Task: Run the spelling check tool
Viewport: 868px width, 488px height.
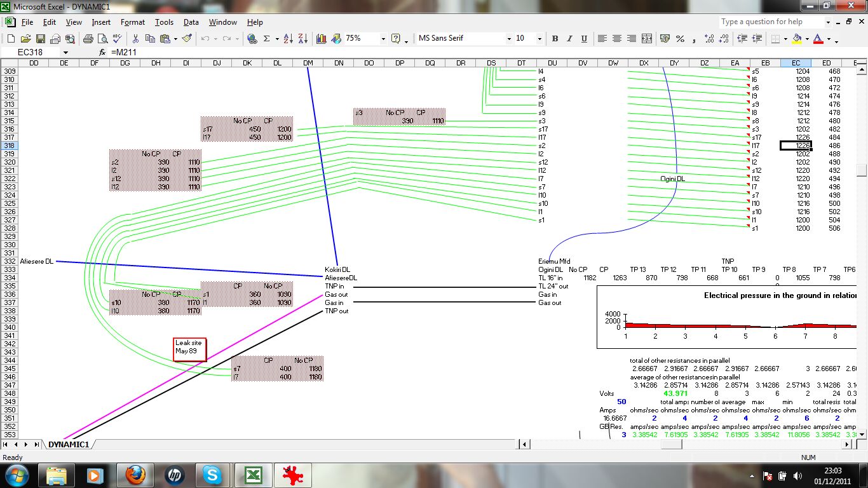Action: 116,39
